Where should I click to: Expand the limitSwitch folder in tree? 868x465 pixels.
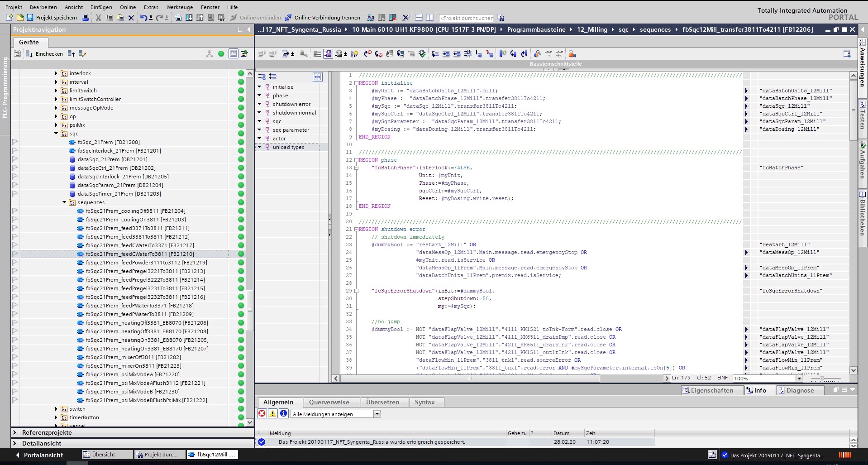(56, 91)
